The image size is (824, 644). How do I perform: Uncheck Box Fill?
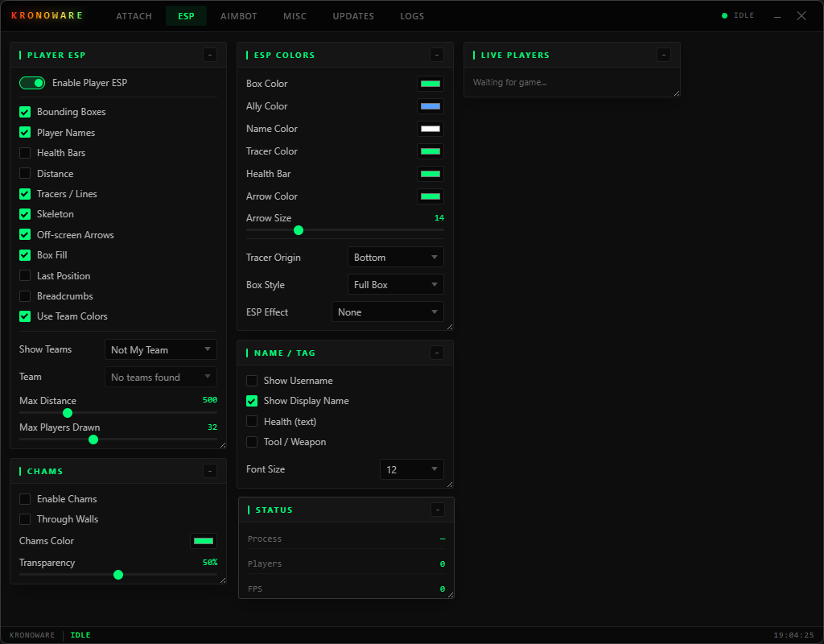[x=25, y=255]
